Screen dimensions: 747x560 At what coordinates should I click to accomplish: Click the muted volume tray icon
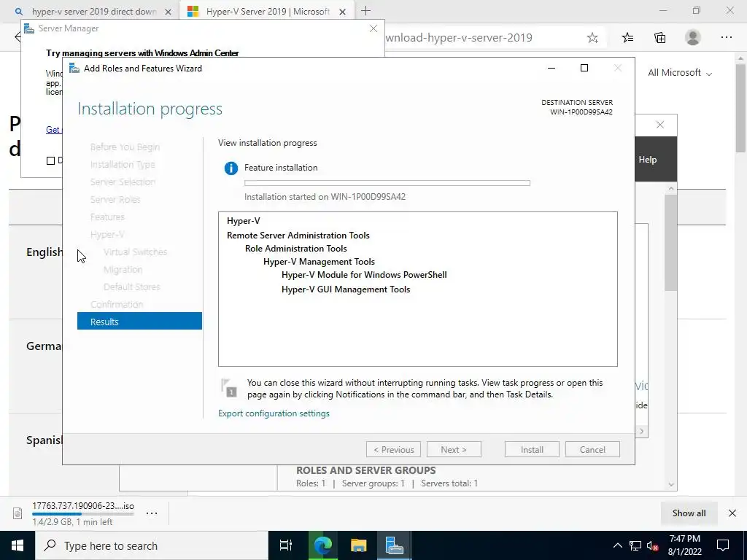pos(652,545)
